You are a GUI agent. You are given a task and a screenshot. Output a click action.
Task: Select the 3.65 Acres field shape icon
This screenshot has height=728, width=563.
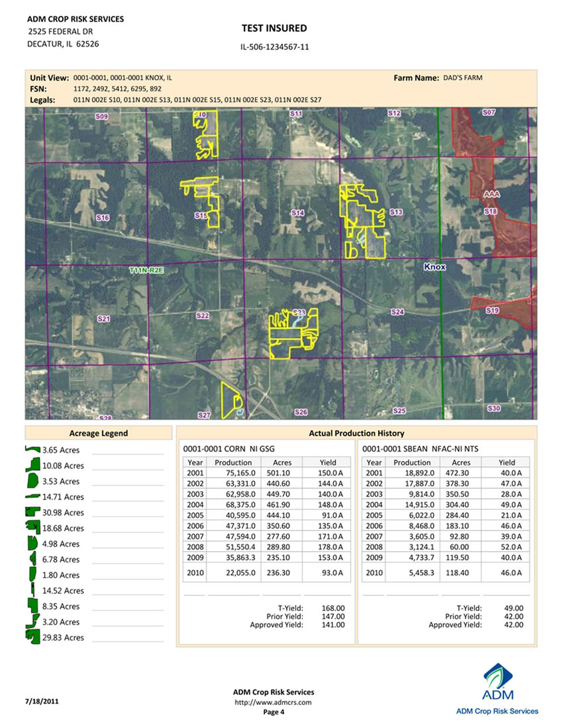(31, 449)
